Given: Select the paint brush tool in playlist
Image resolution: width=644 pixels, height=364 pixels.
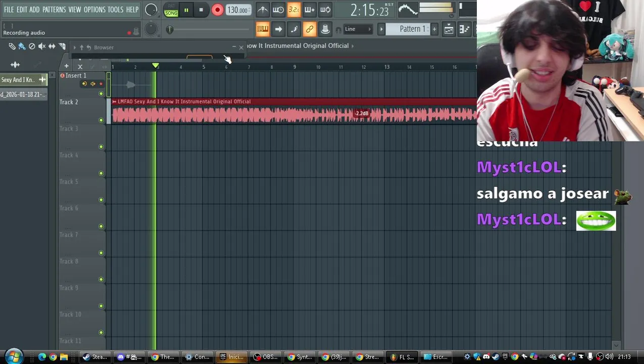Looking at the screenshot, I should click(x=22, y=47).
